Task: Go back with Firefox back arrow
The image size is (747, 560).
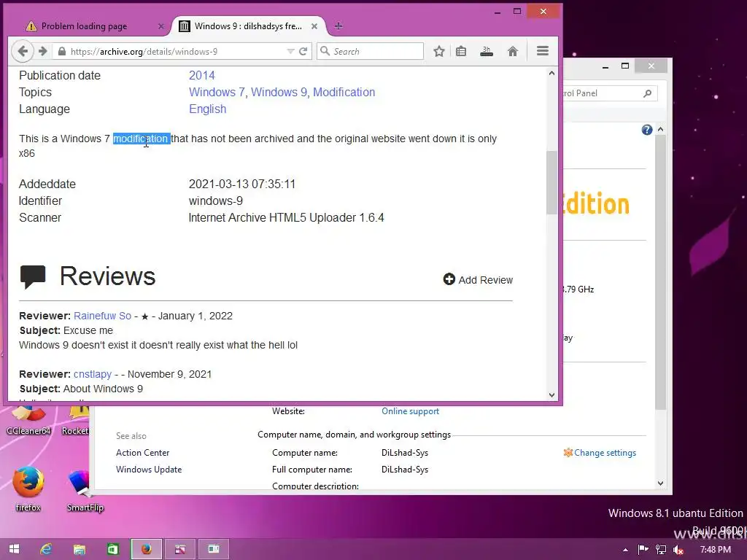Action: (23, 51)
